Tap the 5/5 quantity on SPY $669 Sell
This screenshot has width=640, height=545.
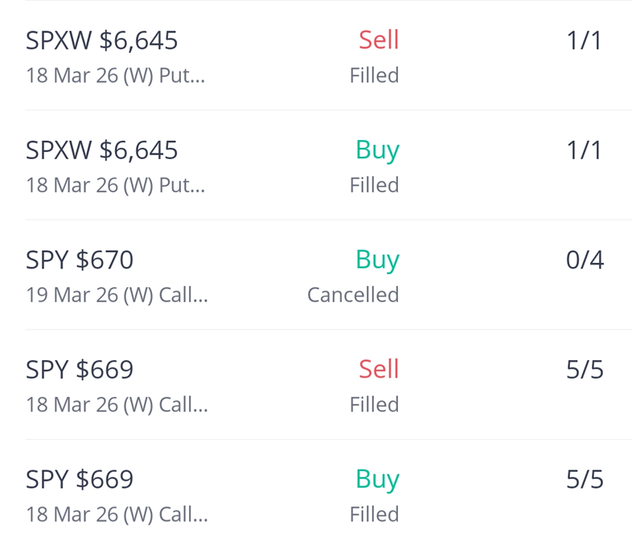(584, 371)
